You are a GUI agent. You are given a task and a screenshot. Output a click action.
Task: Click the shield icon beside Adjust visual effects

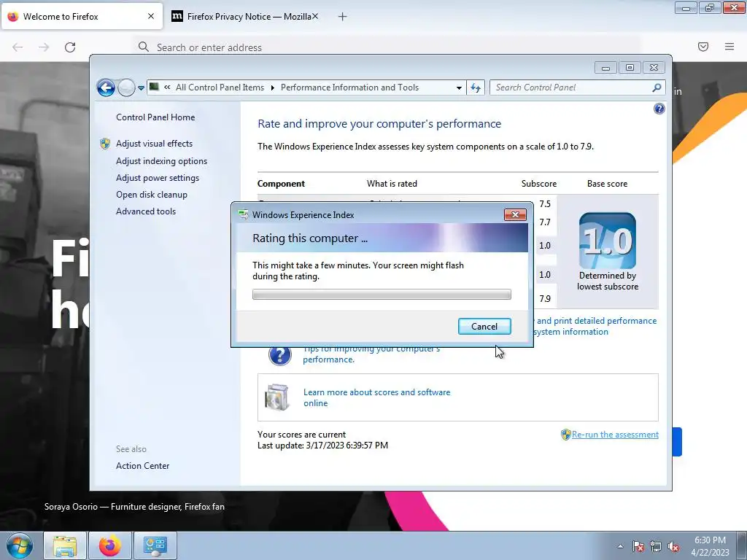pyautogui.click(x=105, y=144)
